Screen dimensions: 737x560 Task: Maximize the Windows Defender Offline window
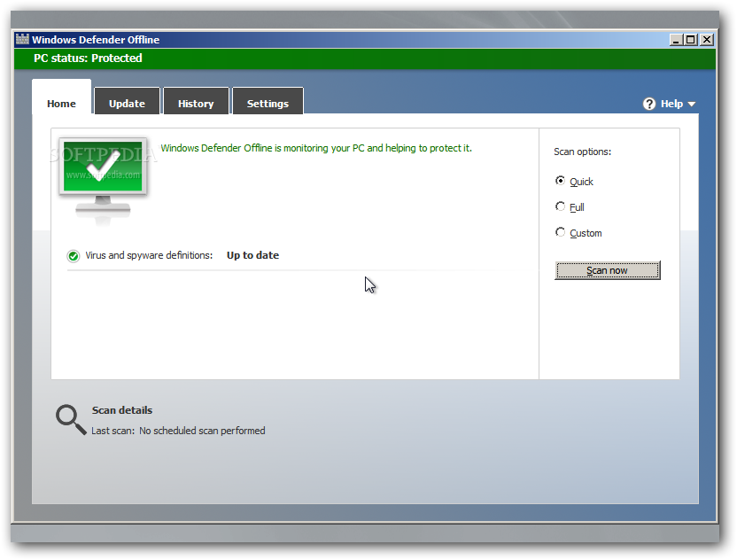tap(691, 40)
